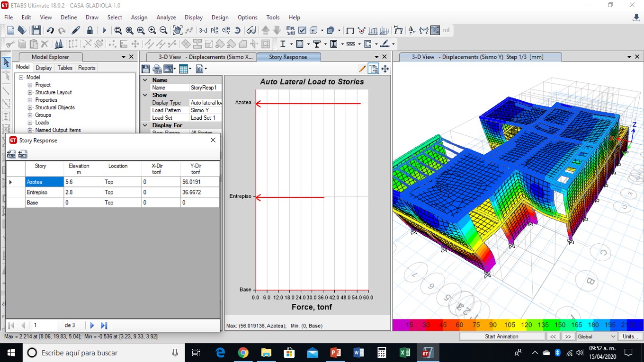Open Excel from the Windows taskbar
Image resolution: width=644 pixels, height=362 pixels.
[404, 353]
